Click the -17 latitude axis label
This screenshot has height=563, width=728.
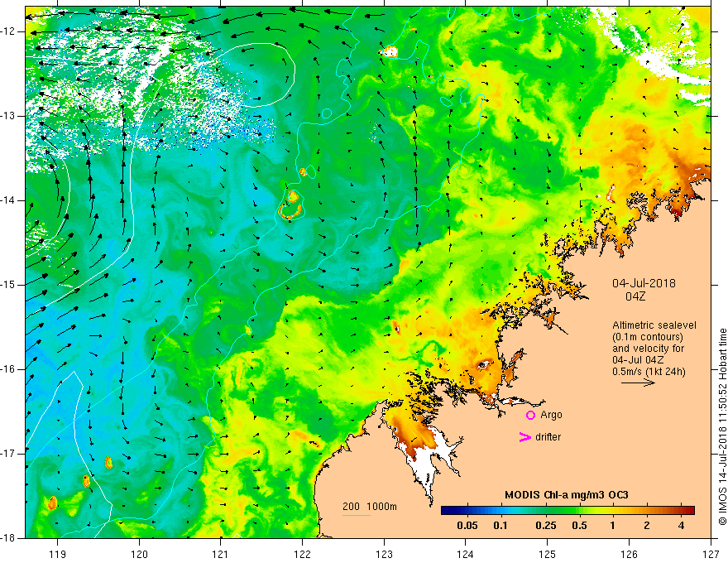tap(10, 454)
